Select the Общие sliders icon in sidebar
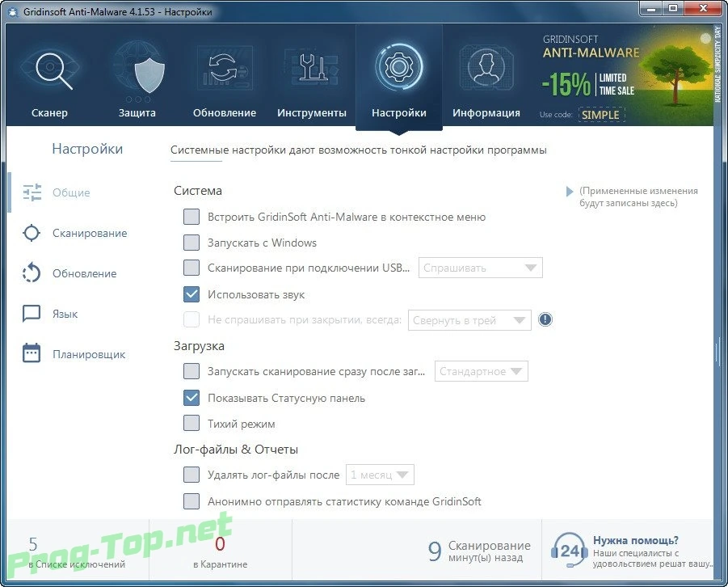 point(32,192)
